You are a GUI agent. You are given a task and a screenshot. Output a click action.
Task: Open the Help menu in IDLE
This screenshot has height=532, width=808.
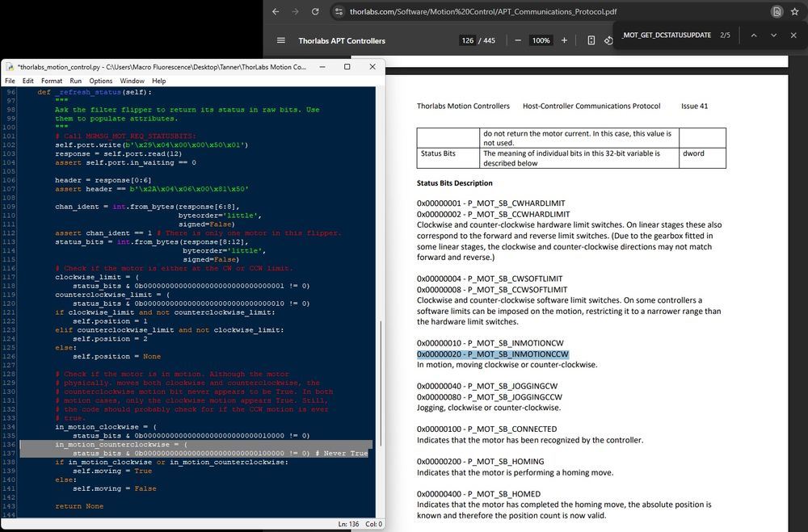[158, 81]
